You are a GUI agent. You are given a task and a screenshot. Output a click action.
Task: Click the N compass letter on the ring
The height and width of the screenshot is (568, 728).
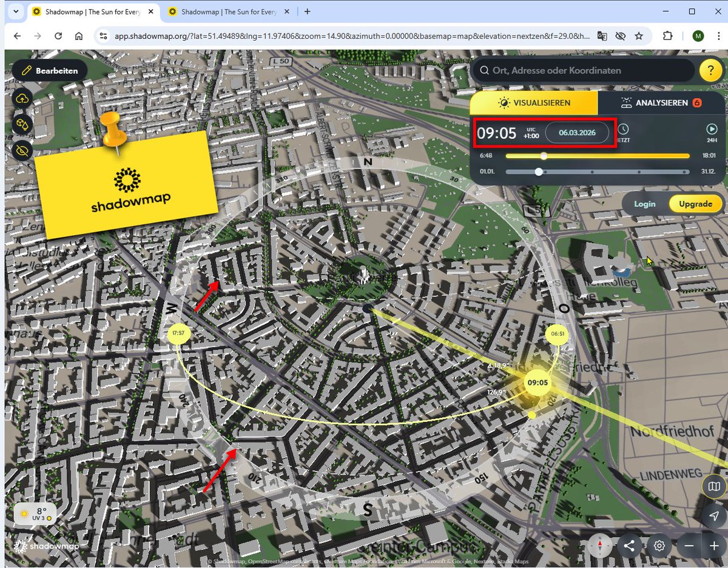pos(368,162)
